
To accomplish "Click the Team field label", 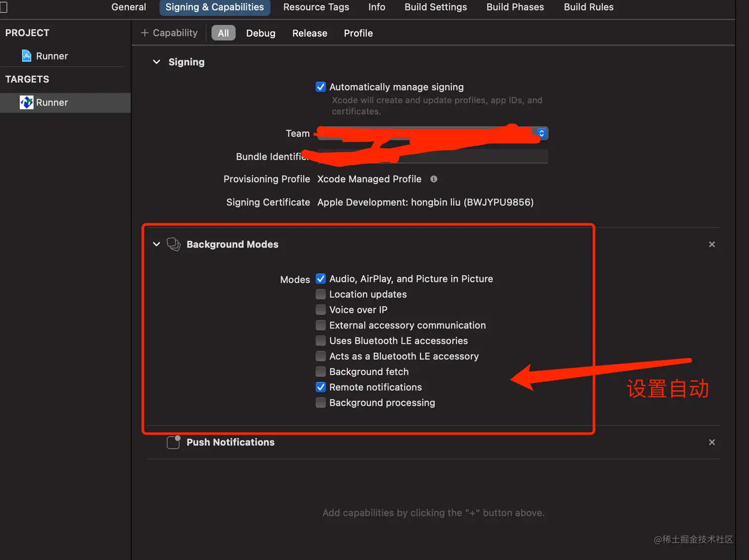I will click(298, 133).
